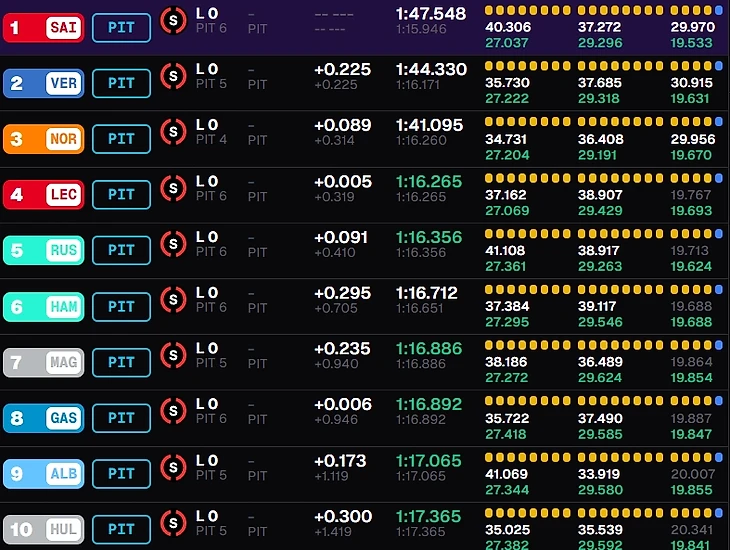730x550 pixels.
Task: Select the PIT badge in ALB row
Action: (122, 474)
